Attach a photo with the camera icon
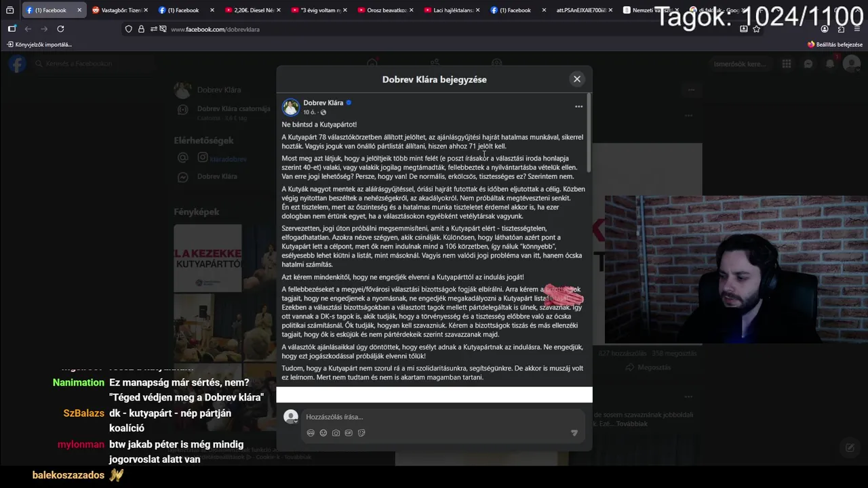 (x=336, y=433)
